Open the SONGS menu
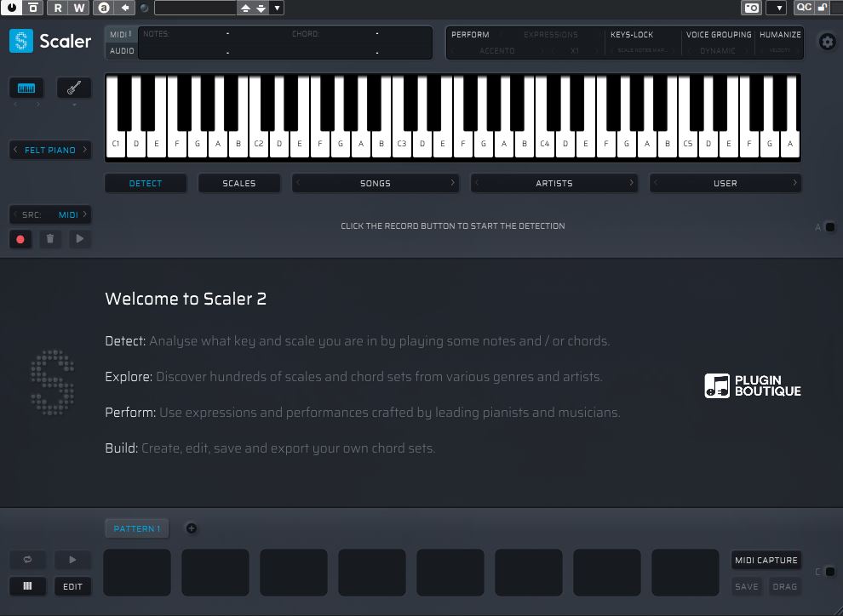Screen dimensions: 843x616 point(376,183)
